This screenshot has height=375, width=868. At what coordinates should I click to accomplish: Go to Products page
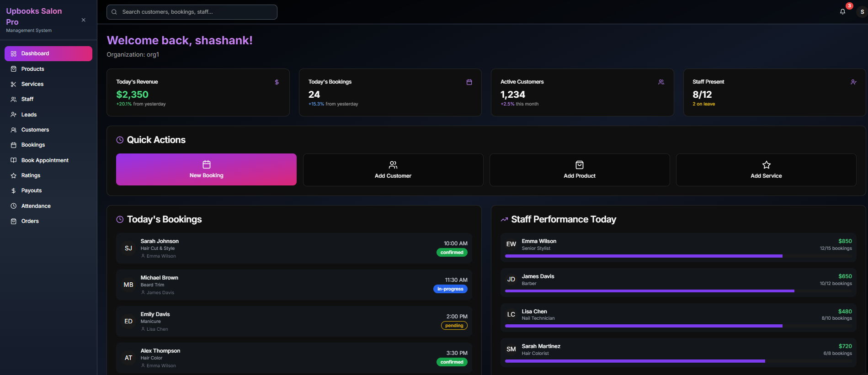(x=48, y=69)
